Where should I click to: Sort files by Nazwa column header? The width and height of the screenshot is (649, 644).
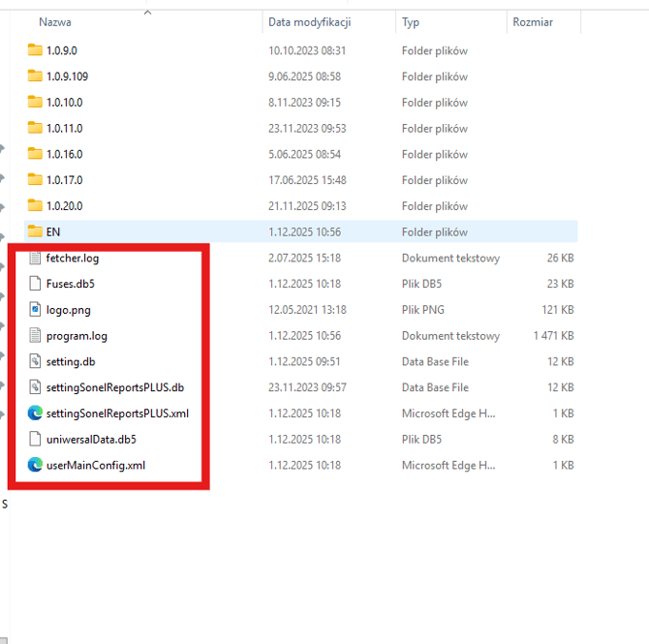(x=55, y=22)
